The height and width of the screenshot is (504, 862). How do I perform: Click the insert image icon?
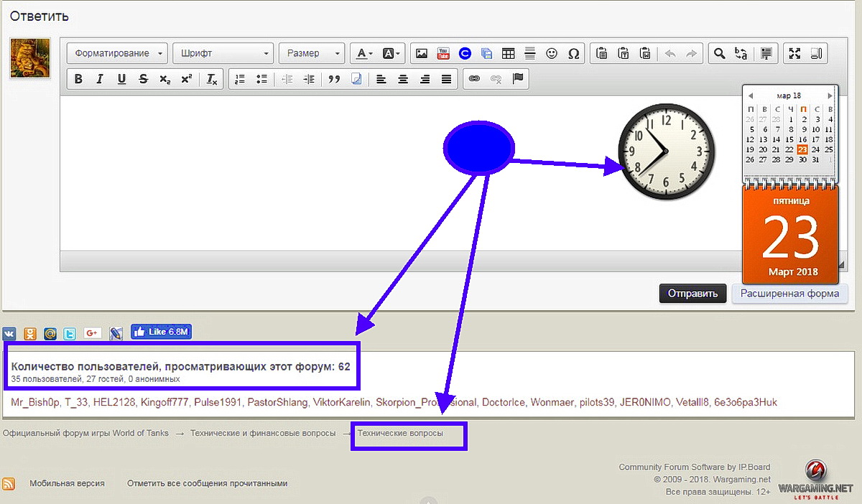pos(422,53)
